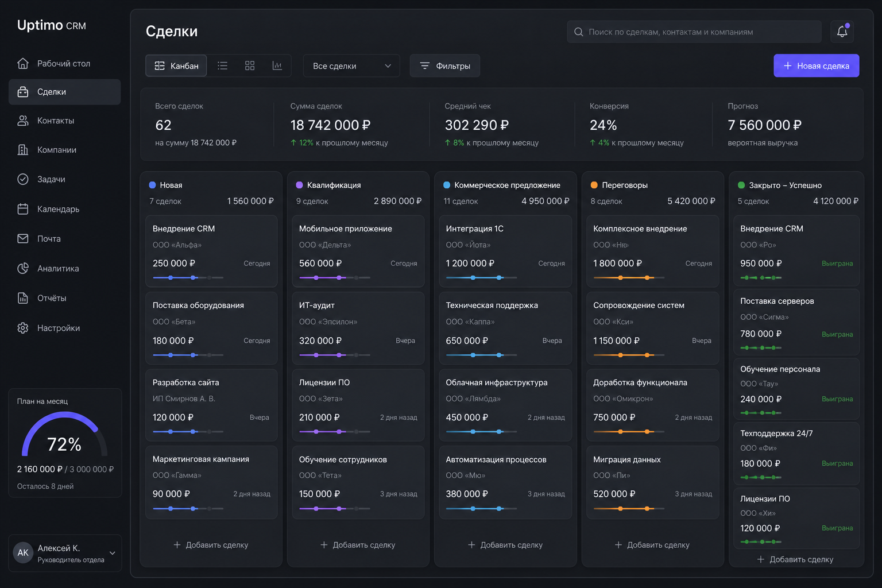The width and height of the screenshot is (882, 588).
Task: Open the Фильтры filter panel
Action: click(x=444, y=65)
